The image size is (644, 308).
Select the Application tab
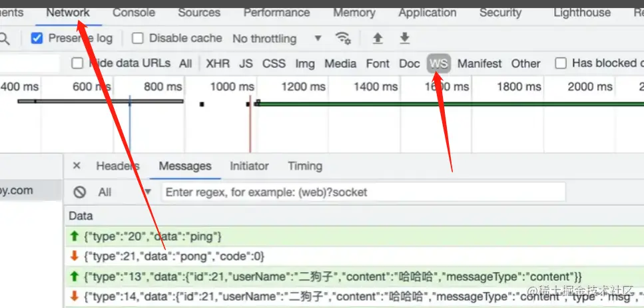tap(428, 13)
